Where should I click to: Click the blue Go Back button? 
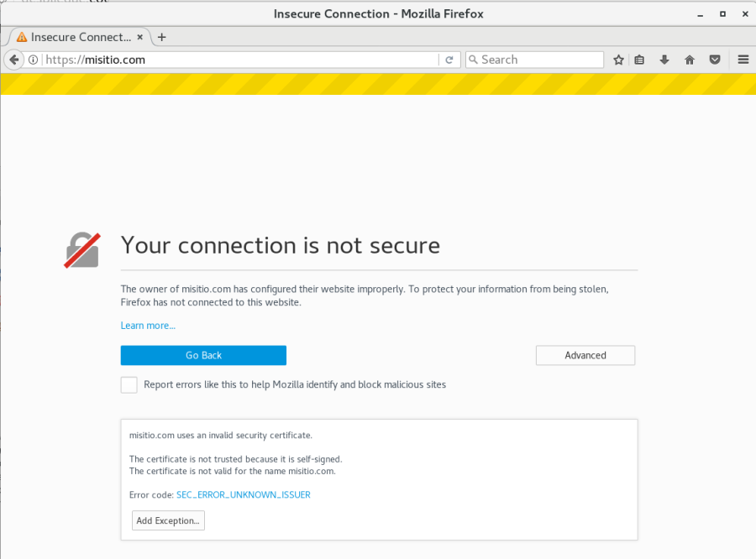203,355
